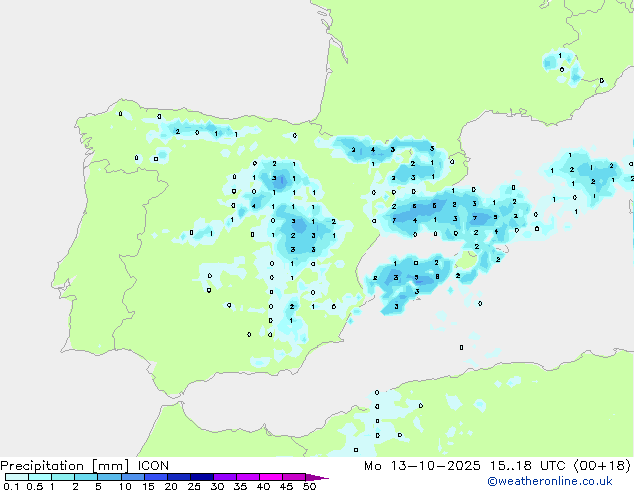Screen dimensions: 634x490
Task: Click the '13-10-2025' forecast date text
Action: click(435, 466)
